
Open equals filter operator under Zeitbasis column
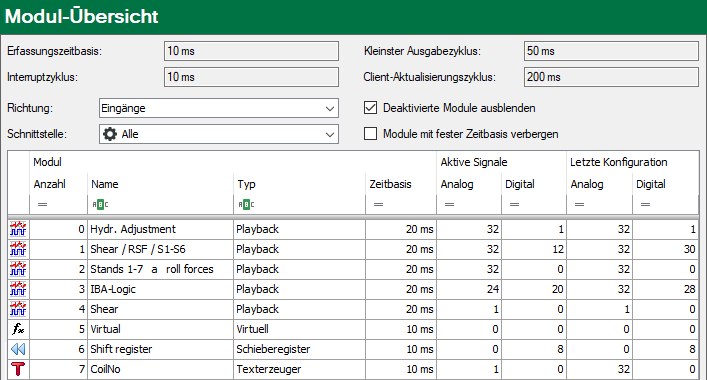point(378,205)
